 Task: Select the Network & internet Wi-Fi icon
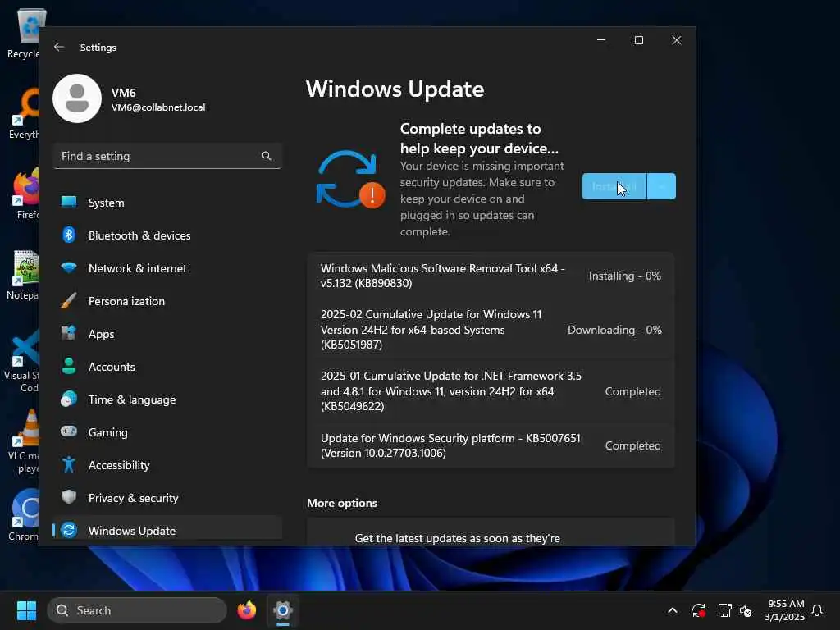69,268
